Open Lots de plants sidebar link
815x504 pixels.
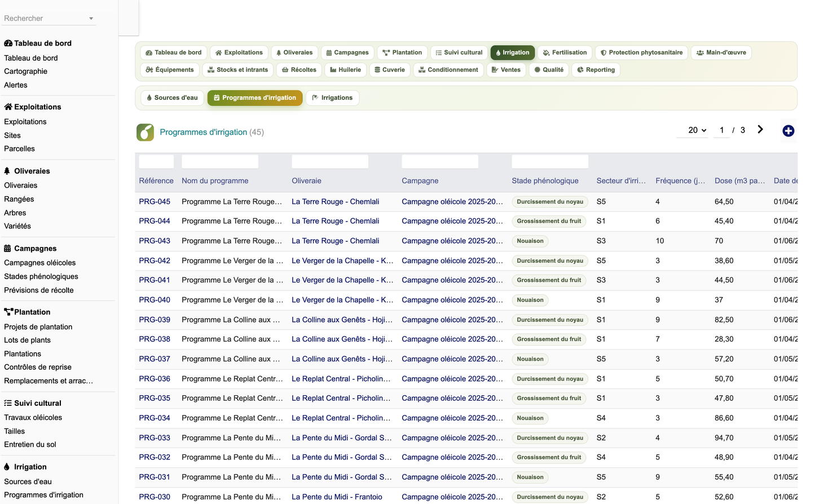[x=27, y=341]
